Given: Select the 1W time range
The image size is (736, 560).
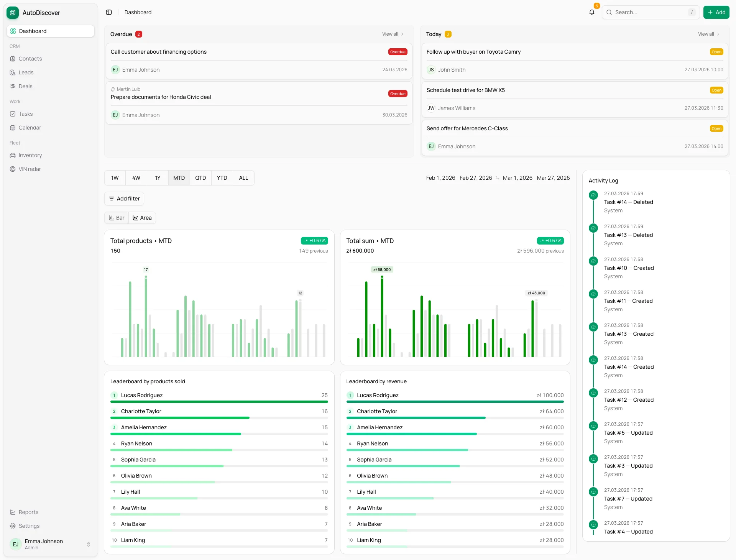Looking at the screenshot, I should 114,177.
